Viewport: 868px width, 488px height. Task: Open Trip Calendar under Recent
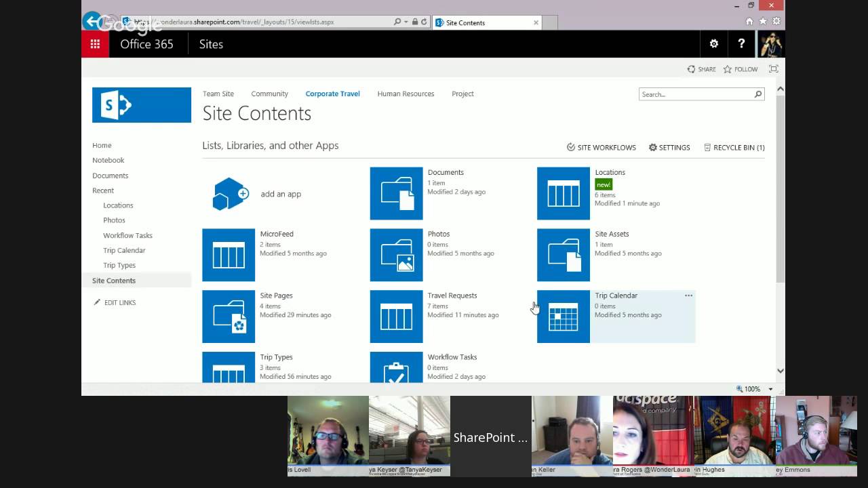click(x=124, y=250)
